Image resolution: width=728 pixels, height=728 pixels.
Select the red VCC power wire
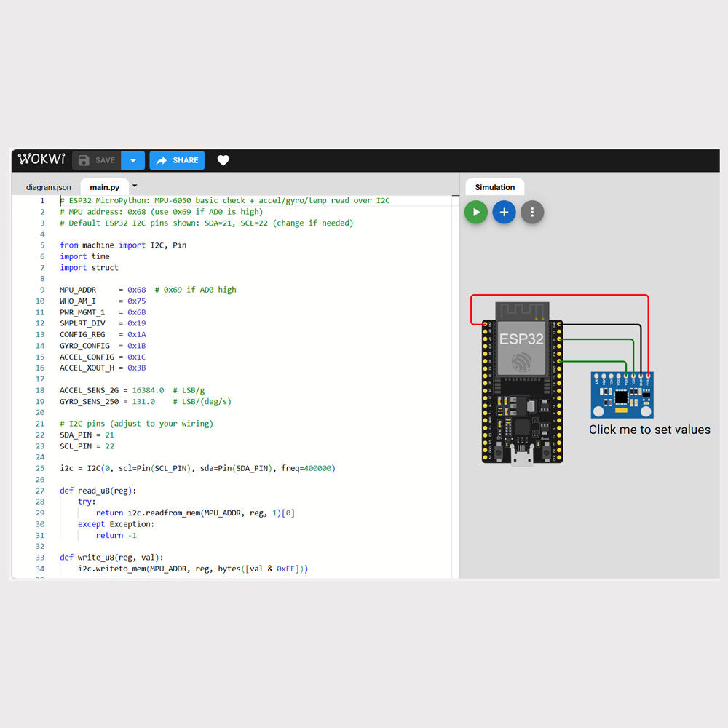tap(561, 295)
